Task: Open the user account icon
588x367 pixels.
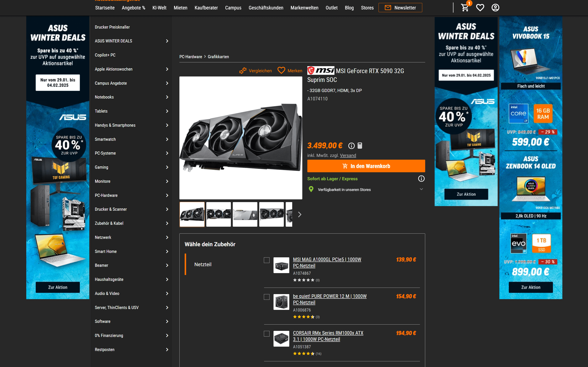Action: [x=495, y=8]
